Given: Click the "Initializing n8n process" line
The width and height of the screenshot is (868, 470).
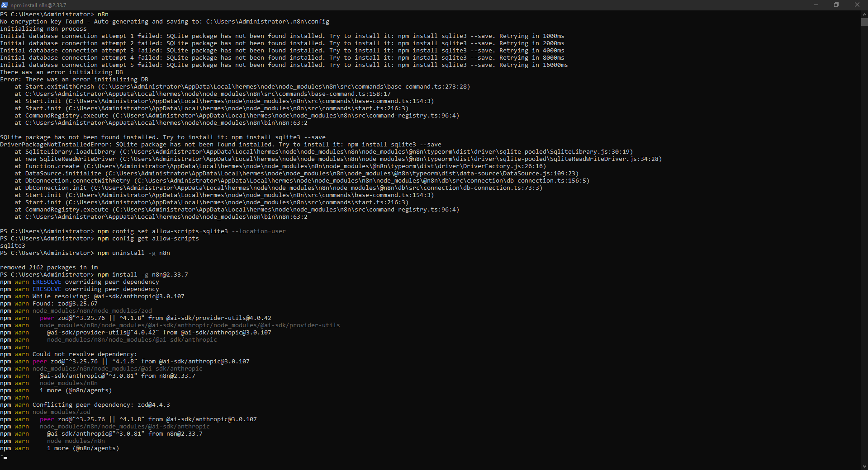Looking at the screenshot, I should coord(43,29).
